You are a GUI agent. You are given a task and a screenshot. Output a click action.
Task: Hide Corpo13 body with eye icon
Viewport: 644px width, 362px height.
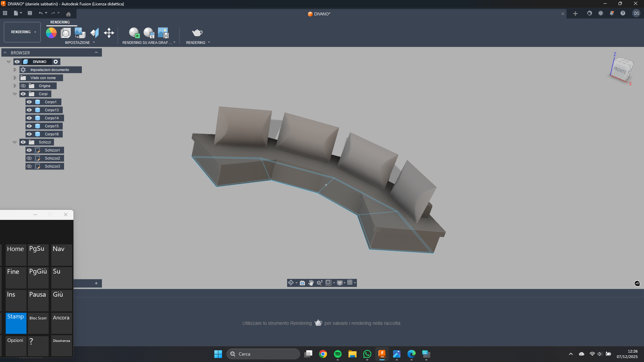pyautogui.click(x=30, y=110)
